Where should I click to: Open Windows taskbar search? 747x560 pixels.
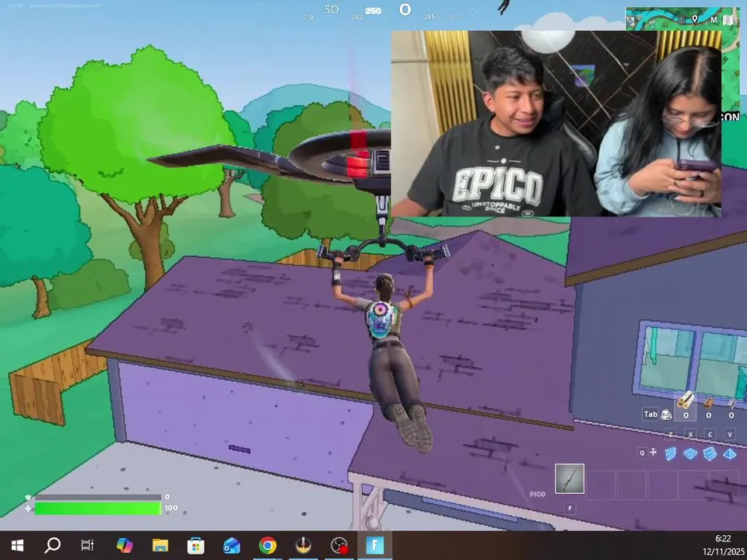52,545
